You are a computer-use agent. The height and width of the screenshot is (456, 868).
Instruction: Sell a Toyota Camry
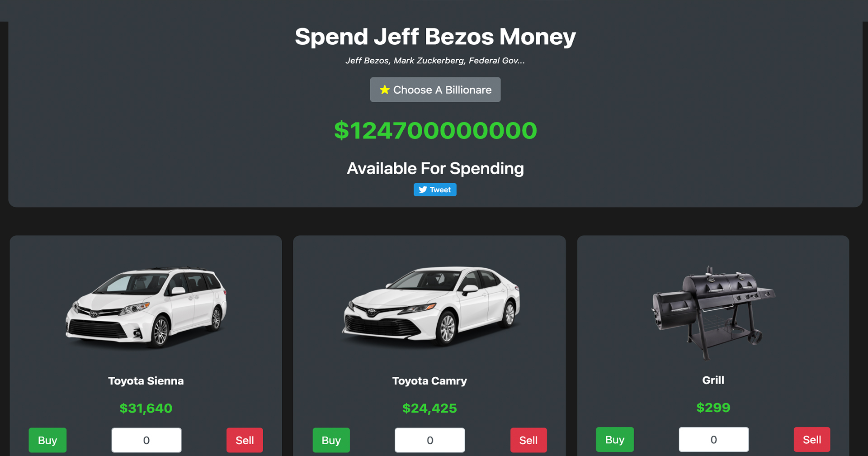528,440
